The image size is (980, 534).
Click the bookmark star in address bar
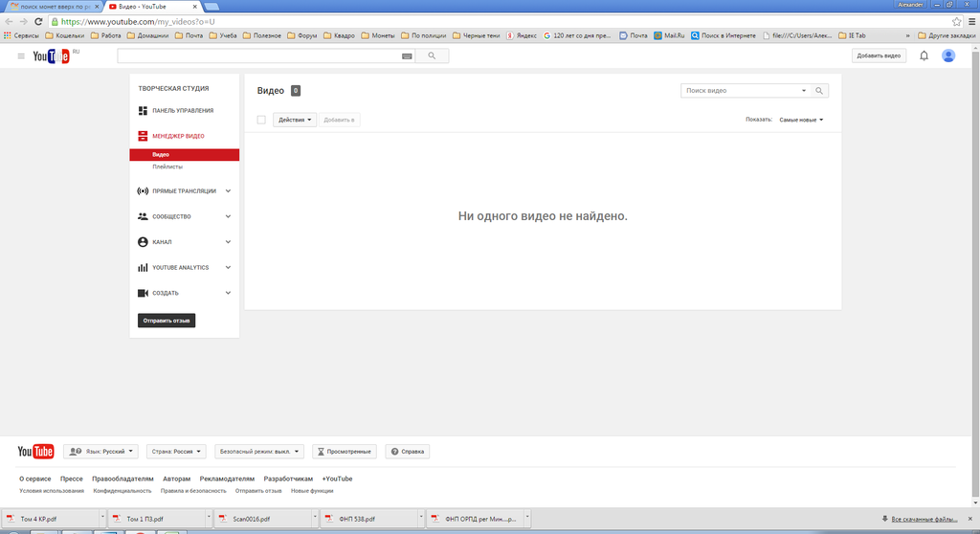tap(956, 22)
